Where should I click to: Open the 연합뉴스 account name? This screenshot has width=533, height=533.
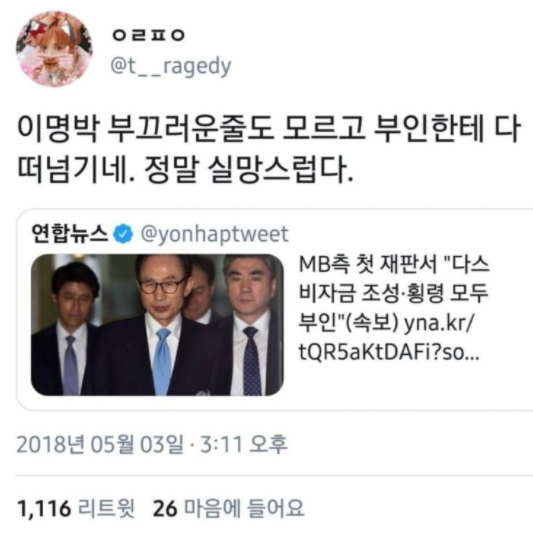click(70, 234)
